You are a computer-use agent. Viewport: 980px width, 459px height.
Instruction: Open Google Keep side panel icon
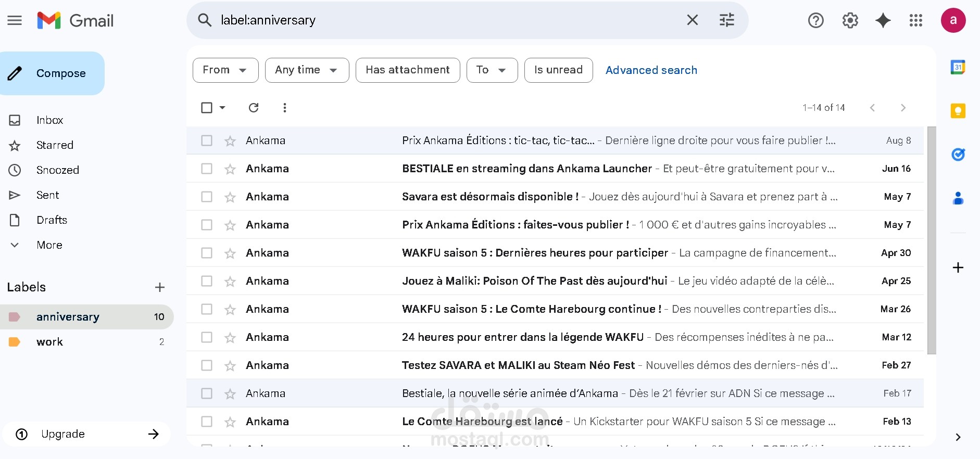pyautogui.click(x=958, y=111)
